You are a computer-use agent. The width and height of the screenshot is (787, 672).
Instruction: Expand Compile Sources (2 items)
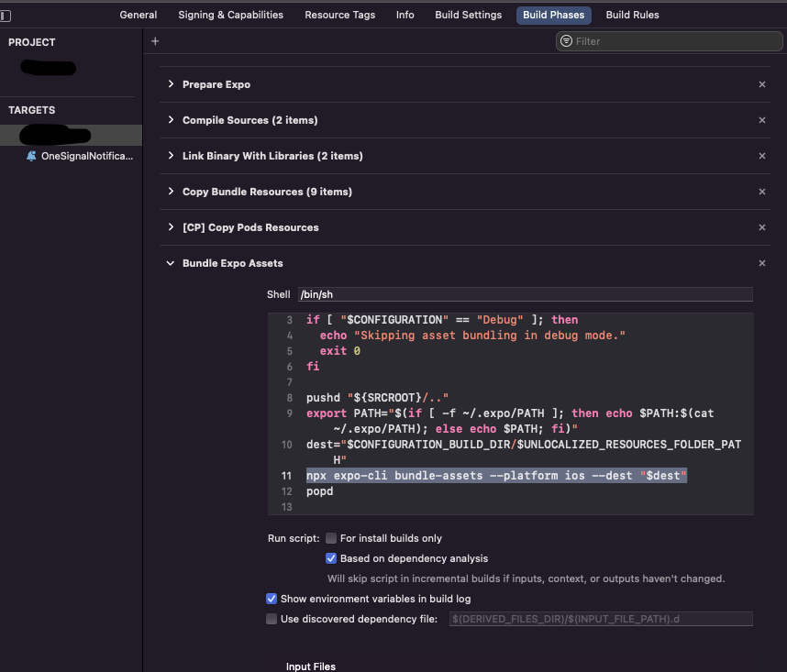click(x=171, y=119)
